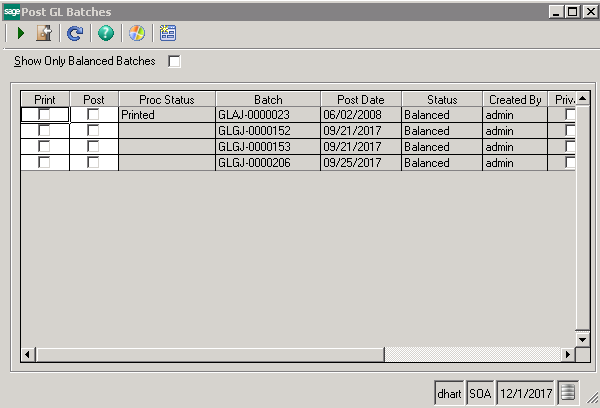Tick Post checkbox for batch GLGJ-0000206
The image size is (600, 408).
93,162
